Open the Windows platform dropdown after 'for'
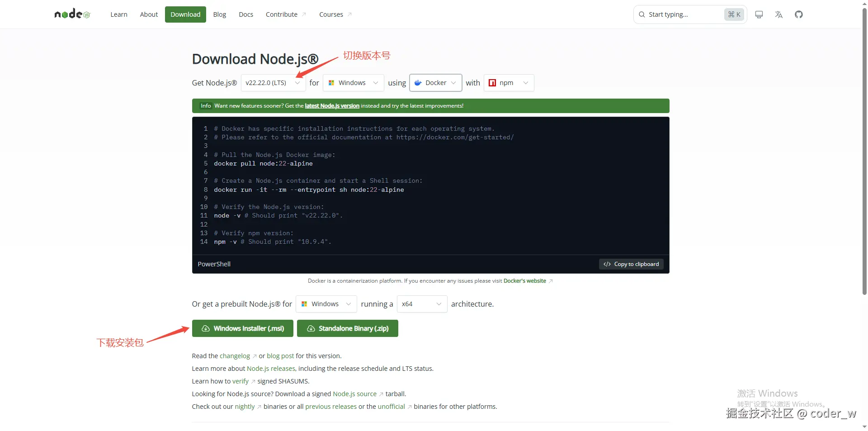Image resolution: width=868 pixels, height=431 pixels. (x=354, y=83)
